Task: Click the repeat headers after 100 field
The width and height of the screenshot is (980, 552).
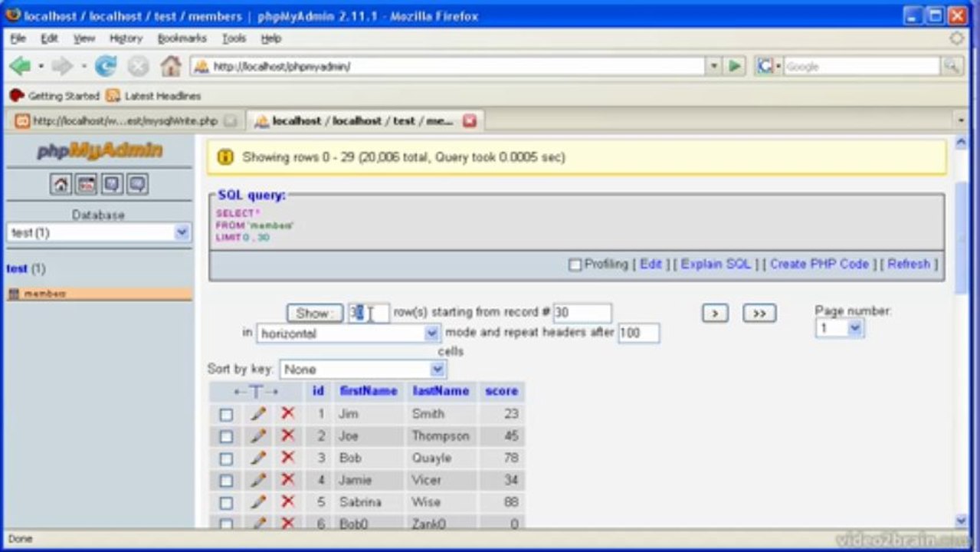Action: coord(639,333)
